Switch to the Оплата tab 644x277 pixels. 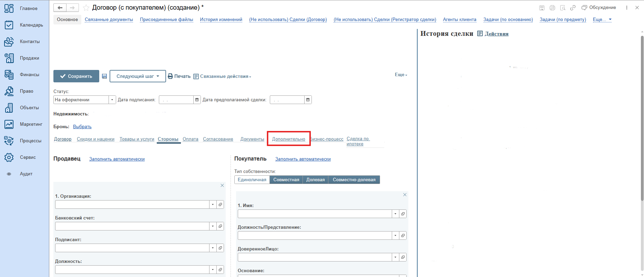[190, 139]
